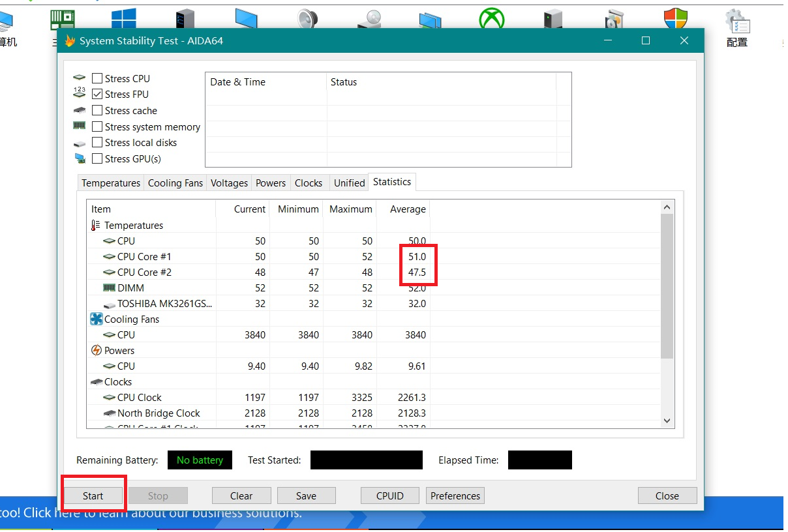Click the Clocks chip icon
This screenshot has width=788, height=532.
(x=96, y=382)
